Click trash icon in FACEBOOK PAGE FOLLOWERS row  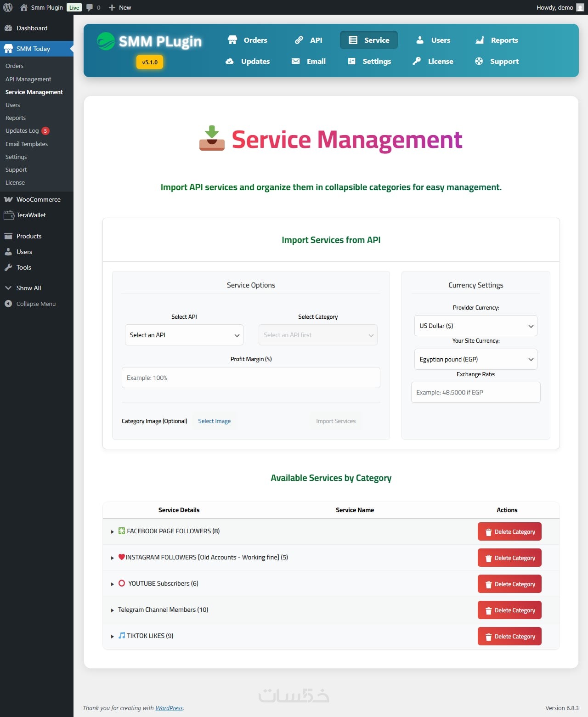click(x=488, y=532)
